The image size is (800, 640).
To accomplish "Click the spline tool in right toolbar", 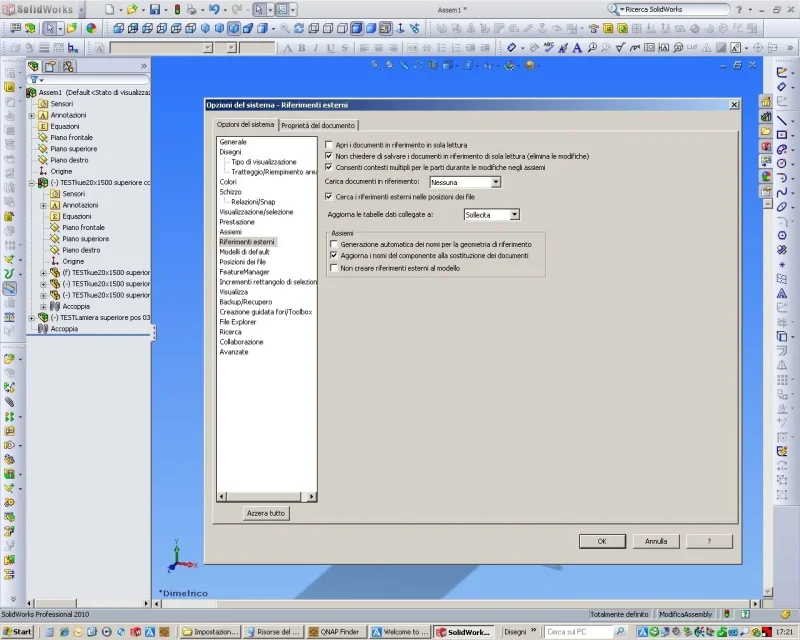I will pos(782,192).
